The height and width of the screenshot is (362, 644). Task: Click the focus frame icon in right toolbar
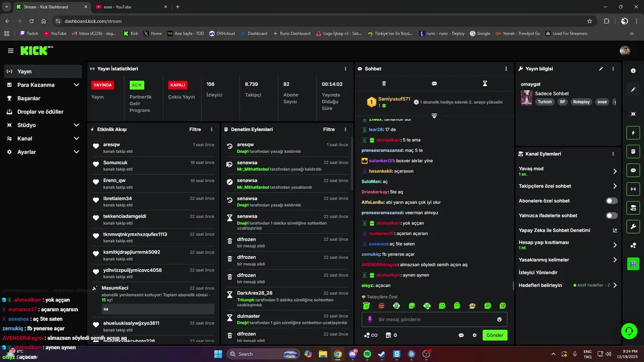(x=633, y=114)
